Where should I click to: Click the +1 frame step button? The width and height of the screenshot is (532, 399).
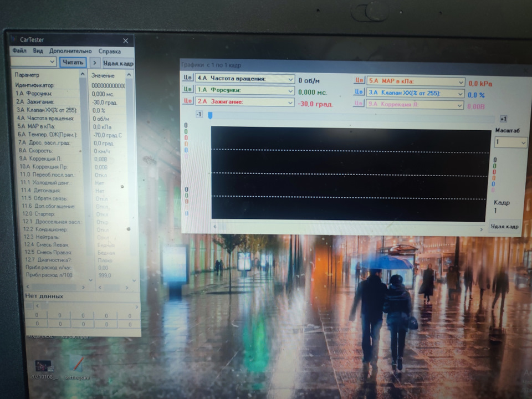(x=503, y=119)
